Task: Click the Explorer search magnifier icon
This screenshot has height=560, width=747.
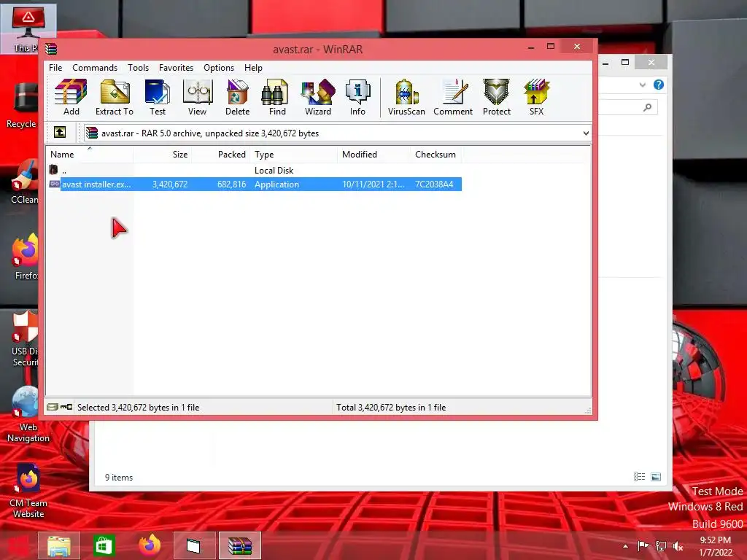Action: pyautogui.click(x=647, y=108)
